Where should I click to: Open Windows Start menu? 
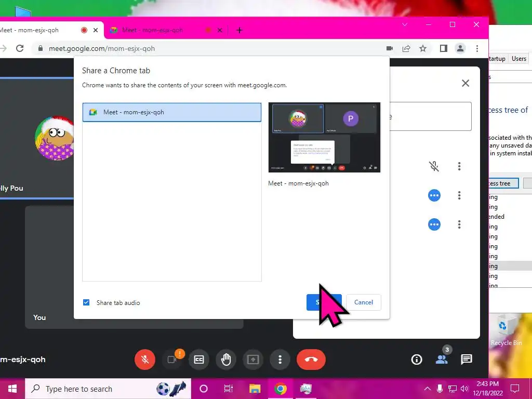click(12, 389)
